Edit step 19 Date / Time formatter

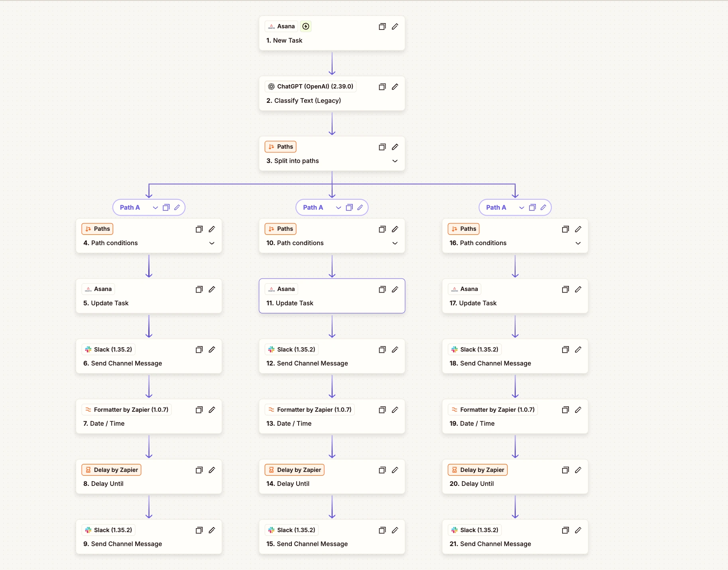click(x=578, y=410)
